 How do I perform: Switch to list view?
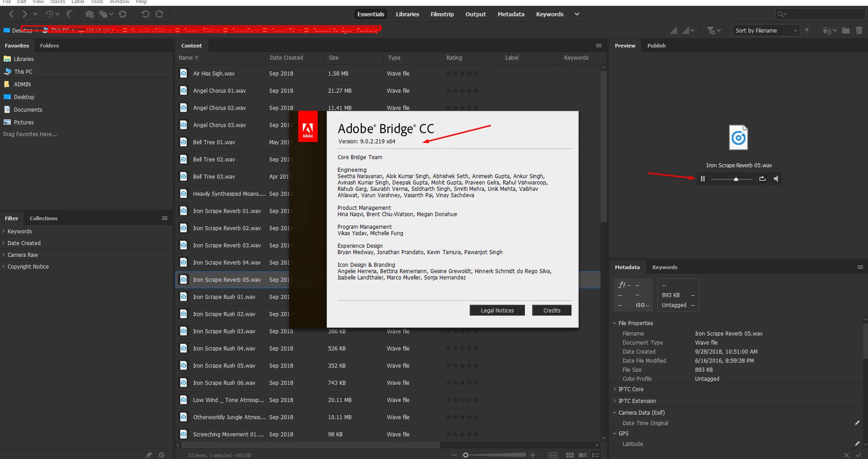(x=596, y=455)
